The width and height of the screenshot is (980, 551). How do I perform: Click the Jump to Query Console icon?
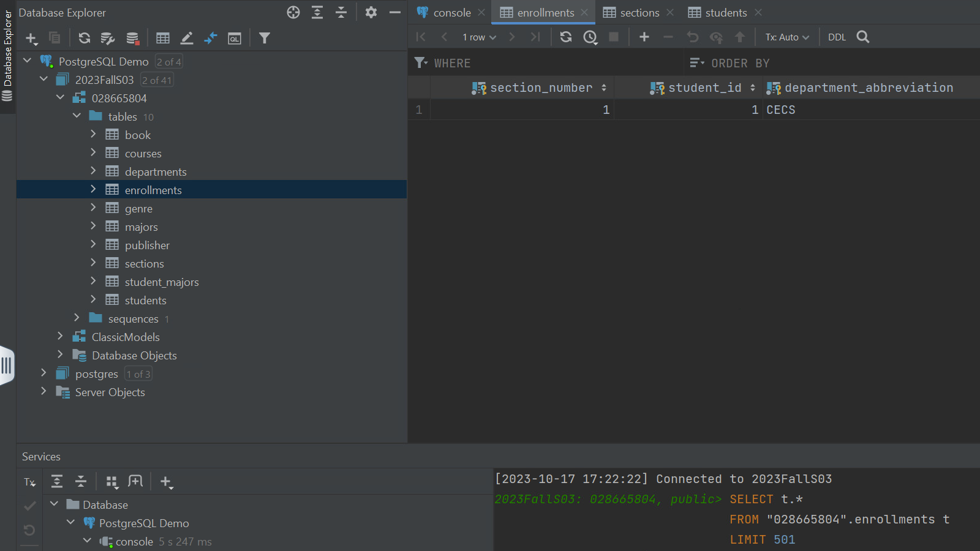click(x=235, y=38)
